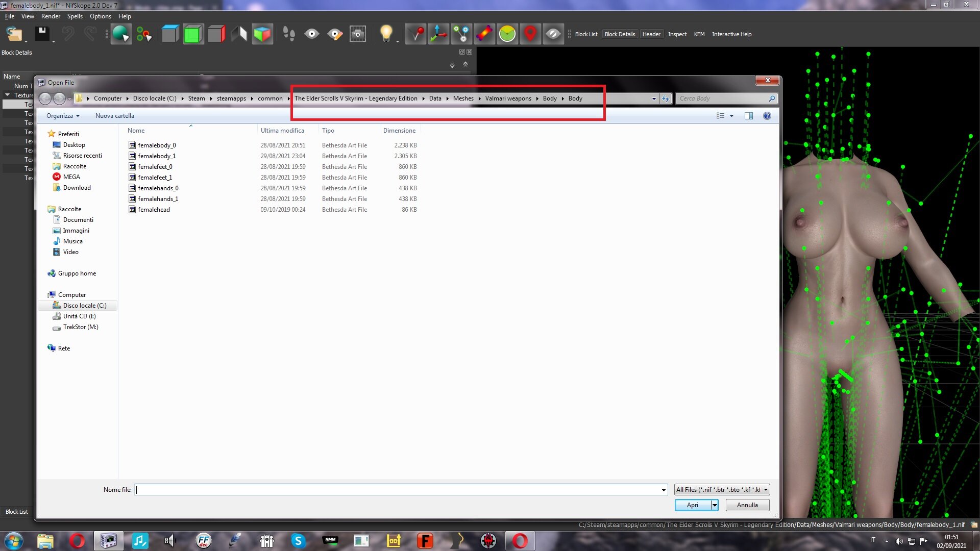Open the View menu

coord(28,16)
